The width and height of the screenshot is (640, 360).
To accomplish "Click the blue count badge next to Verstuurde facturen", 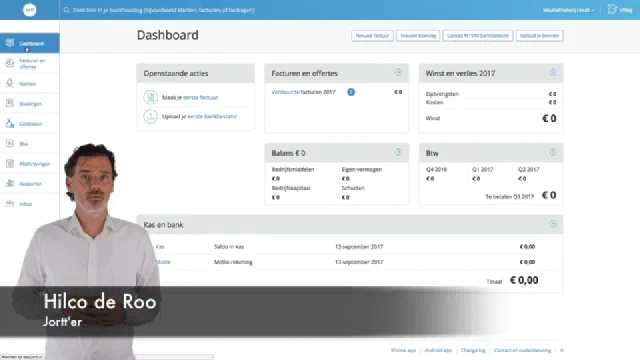I will (x=351, y=92).
